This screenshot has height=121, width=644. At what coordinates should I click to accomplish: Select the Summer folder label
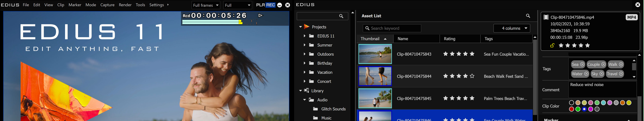(x=325, y=45)
